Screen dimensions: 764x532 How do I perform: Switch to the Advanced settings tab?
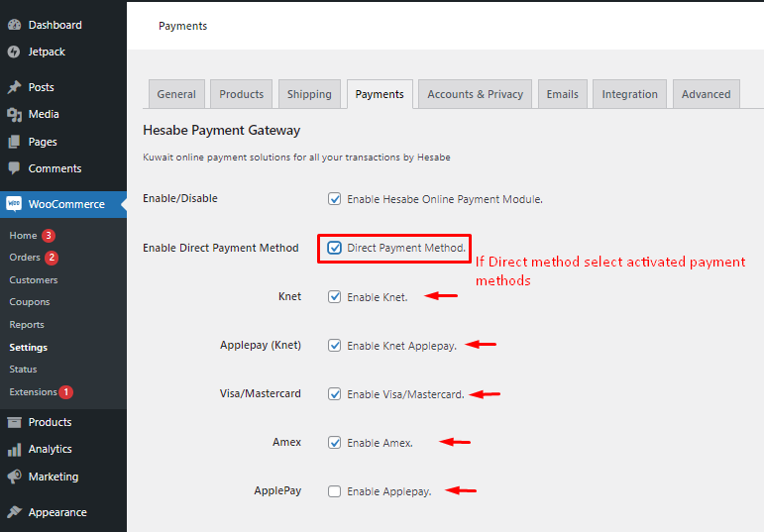coord(706,94)
